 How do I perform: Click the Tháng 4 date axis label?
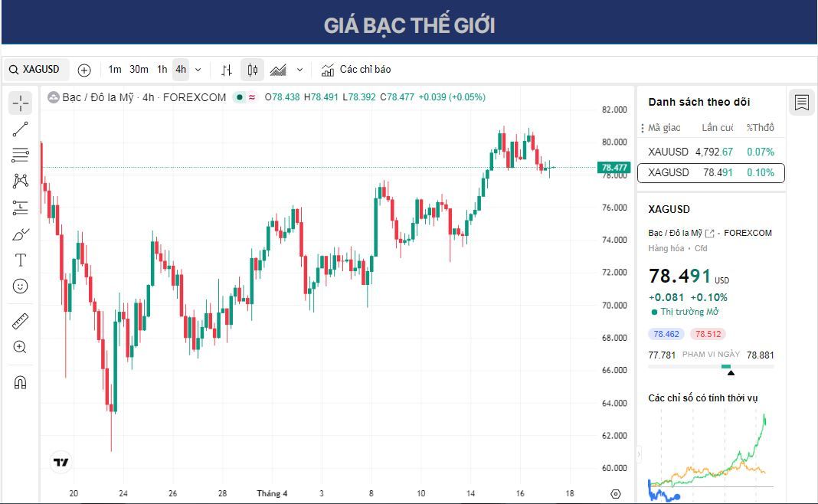tap(272, 493)
